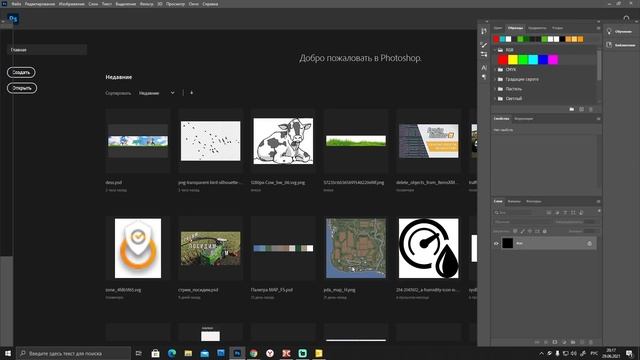Toggle lock all padlock icon
640x360 pixels.
pos(544,231)
